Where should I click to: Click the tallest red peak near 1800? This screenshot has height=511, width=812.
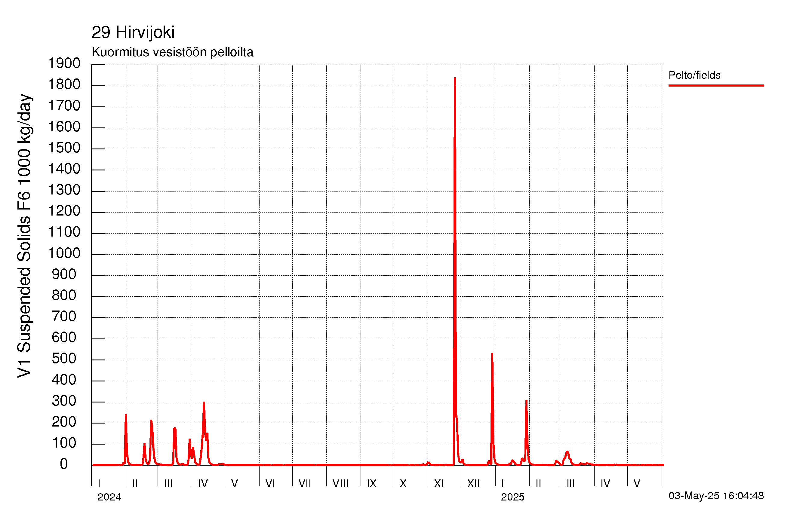point(455,79)
